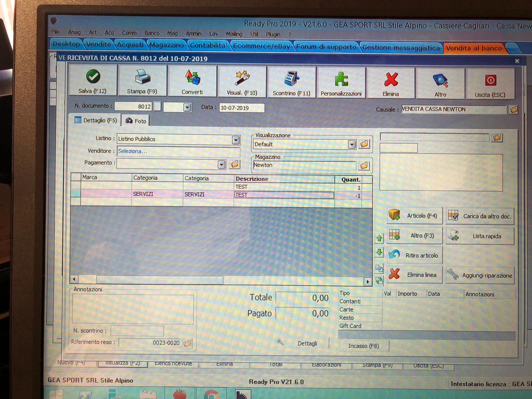Image resolution: width=532 pixels, height=399 pixels.
Task: Open Personalizzazioni settings
Action: (x=341, y=83)
